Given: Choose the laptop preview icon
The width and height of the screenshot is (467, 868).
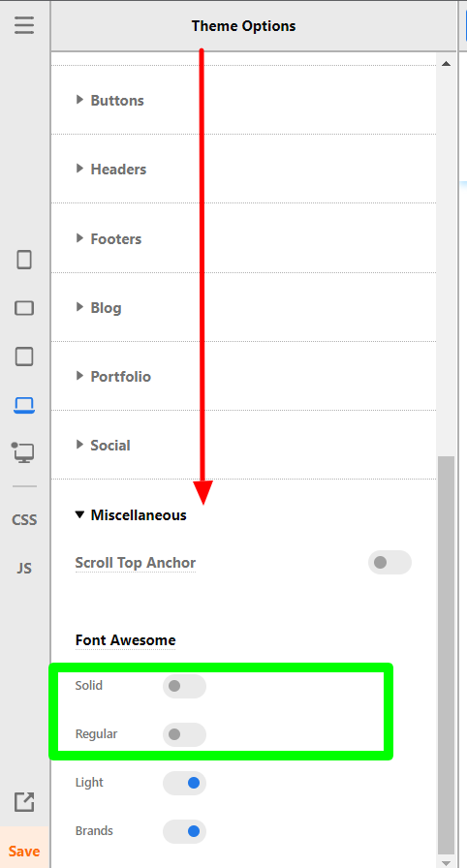Looking at the screenshot, I should coord(24,405).
